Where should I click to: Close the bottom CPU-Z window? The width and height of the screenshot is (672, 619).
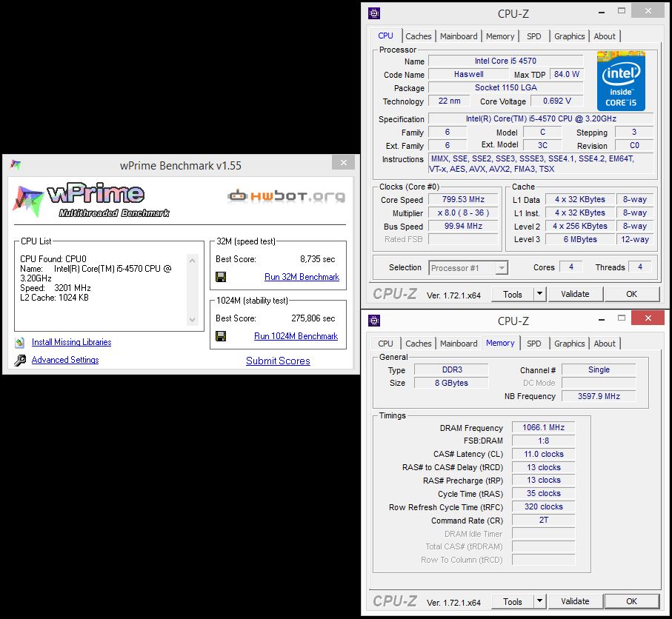coord(648,318)
